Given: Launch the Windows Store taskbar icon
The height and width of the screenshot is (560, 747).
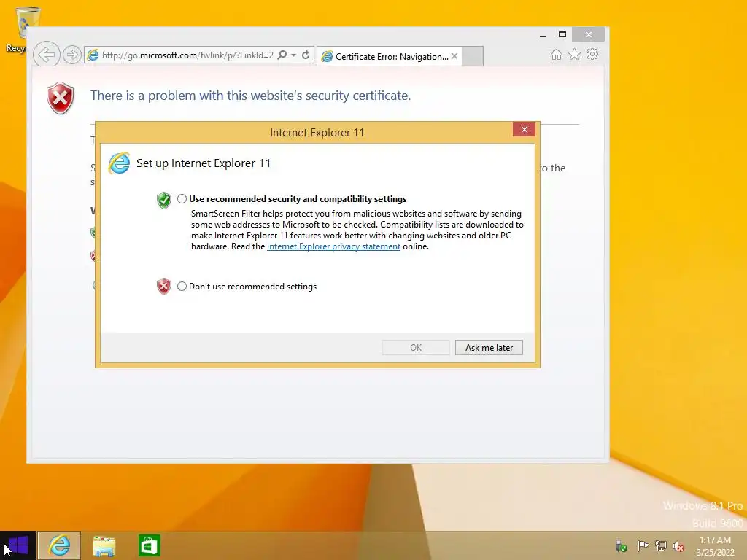Looking at the screenshot, I should (149, 545).
